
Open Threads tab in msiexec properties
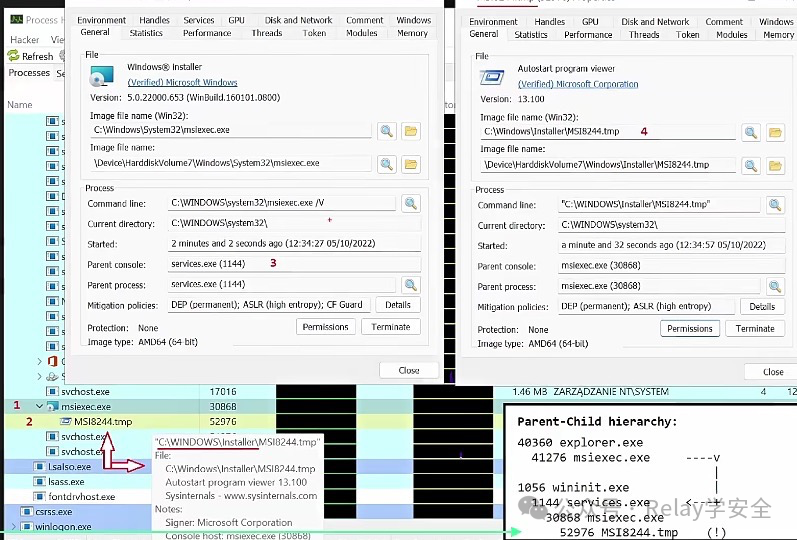tap(267, 33)
